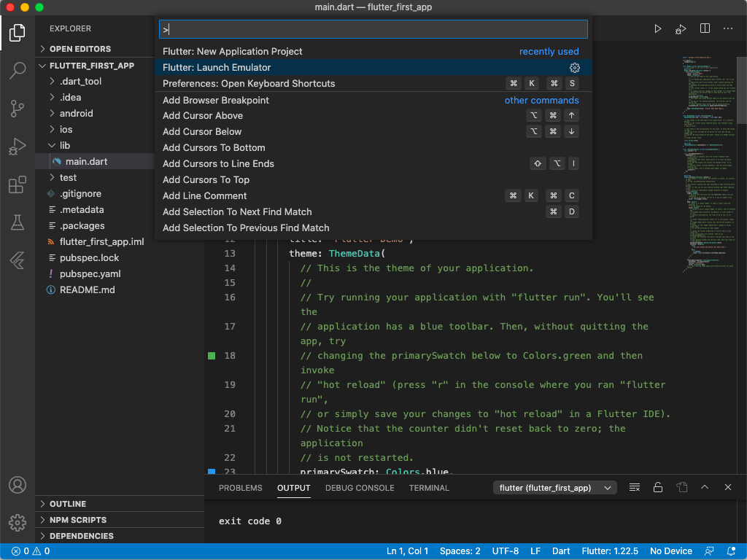Open output log in editor icon
Screen dimensions: 747x560
click(x=682, y=487)
